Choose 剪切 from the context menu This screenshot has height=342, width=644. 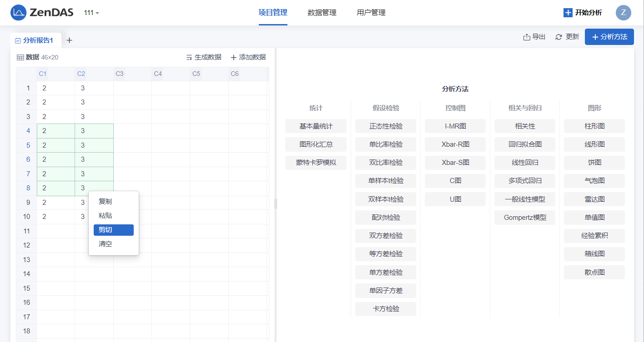(114, 230)
